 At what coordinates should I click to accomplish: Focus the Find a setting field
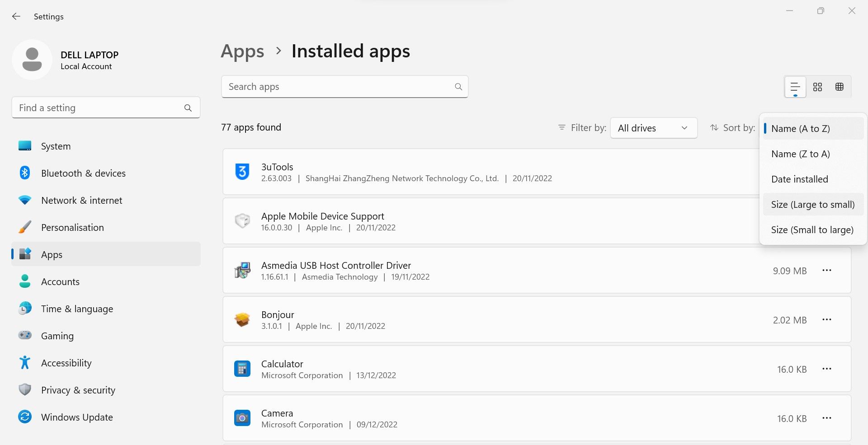99,108
